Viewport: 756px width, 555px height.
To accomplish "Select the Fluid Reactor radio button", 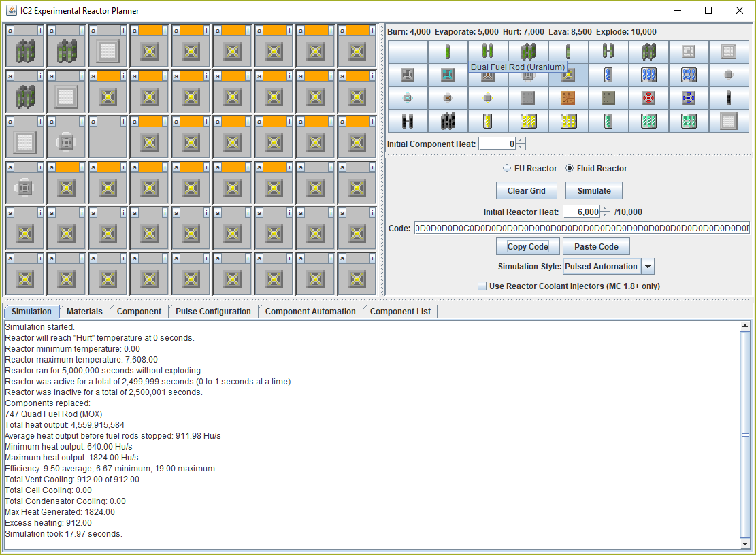I will tap(570, 169).
